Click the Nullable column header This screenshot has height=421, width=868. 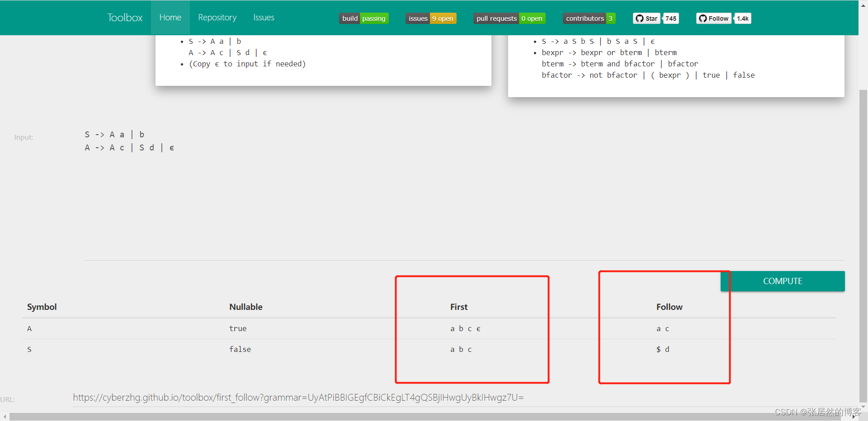[245, 307]
